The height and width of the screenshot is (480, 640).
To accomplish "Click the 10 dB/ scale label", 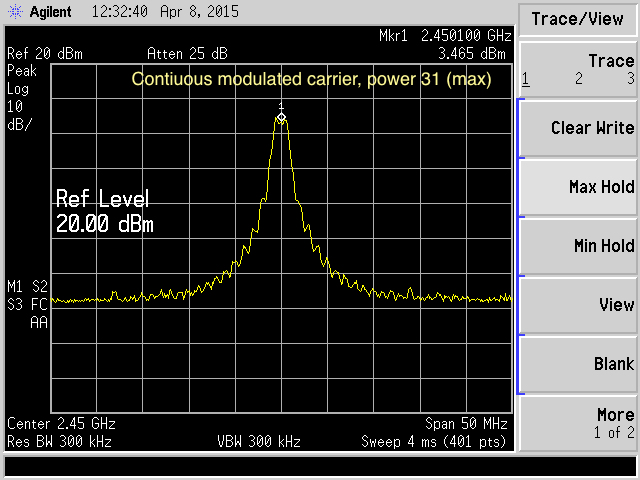I will click(19, 116).
